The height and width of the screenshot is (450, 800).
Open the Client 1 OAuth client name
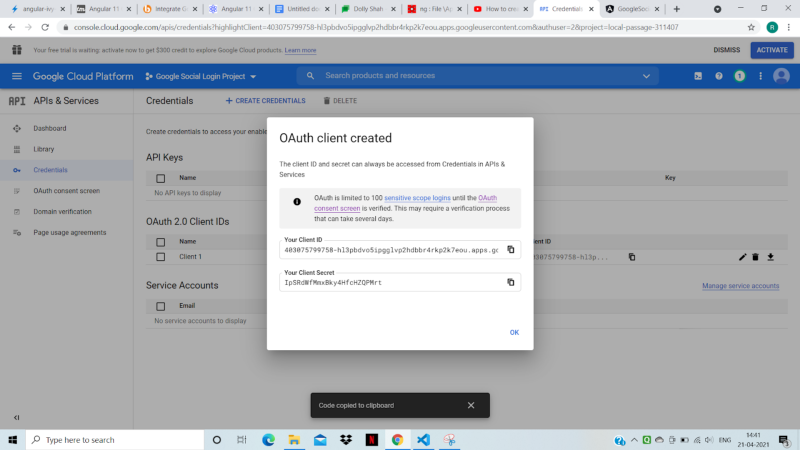tap(190, 257)
